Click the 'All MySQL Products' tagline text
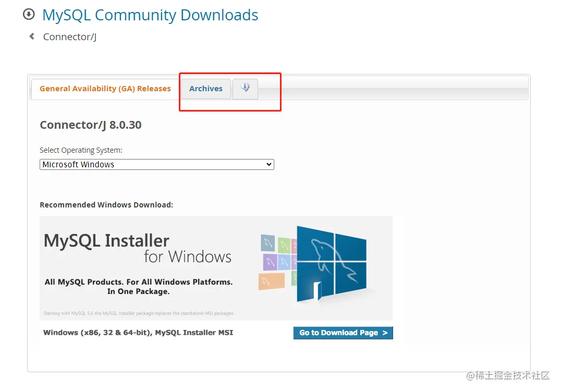Viewport: 561px width, 392px height. [x=139, y=287]
